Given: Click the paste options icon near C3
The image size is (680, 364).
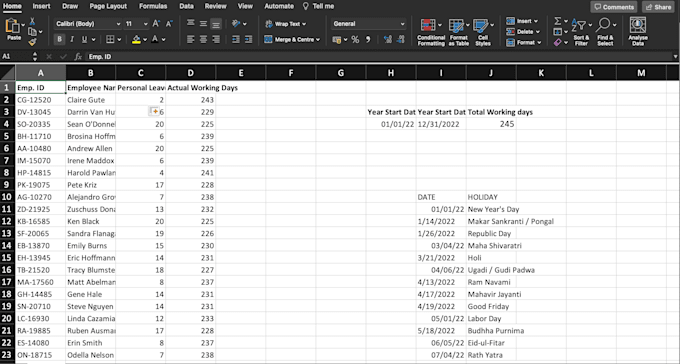Looking at the screenshot, I should 154,111.
